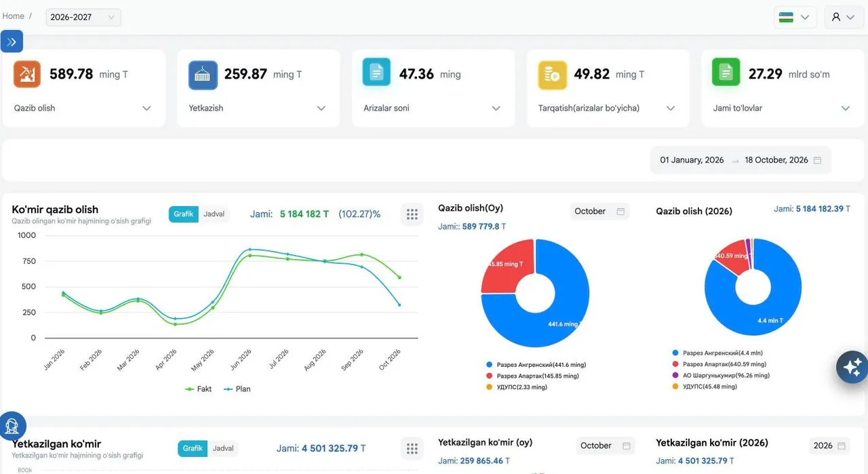
Task: Expand the Arizalar soni card chevron
Action: coord(496,108)
